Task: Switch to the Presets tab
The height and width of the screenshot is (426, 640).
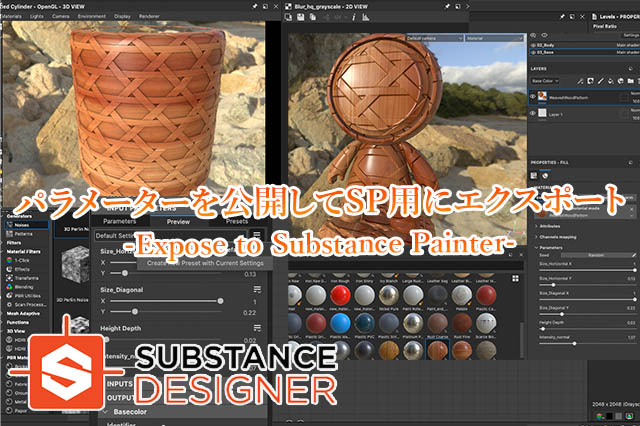Action: click(x=237, y=221)
